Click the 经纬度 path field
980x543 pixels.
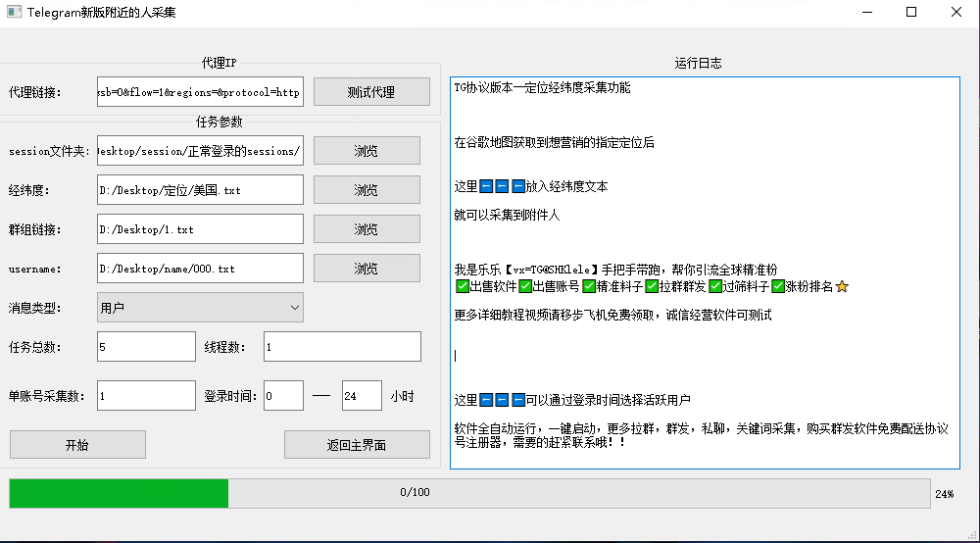(200, 190)
